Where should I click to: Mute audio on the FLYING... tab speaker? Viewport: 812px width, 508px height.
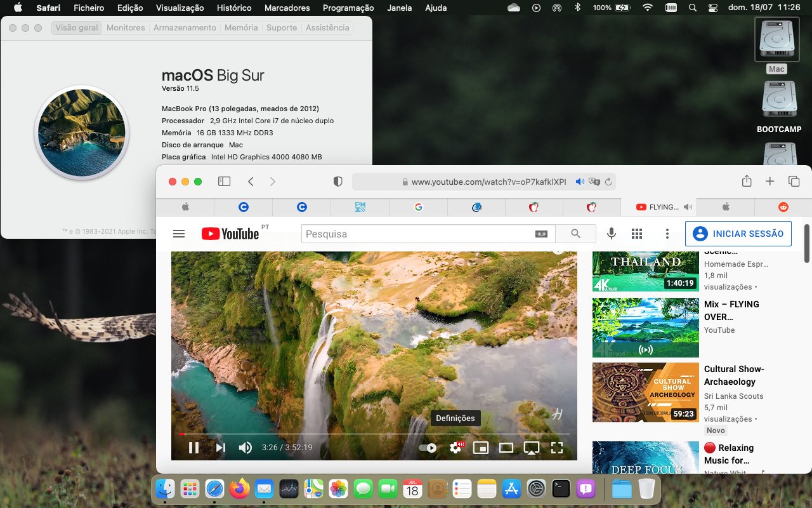pos(688,207)
